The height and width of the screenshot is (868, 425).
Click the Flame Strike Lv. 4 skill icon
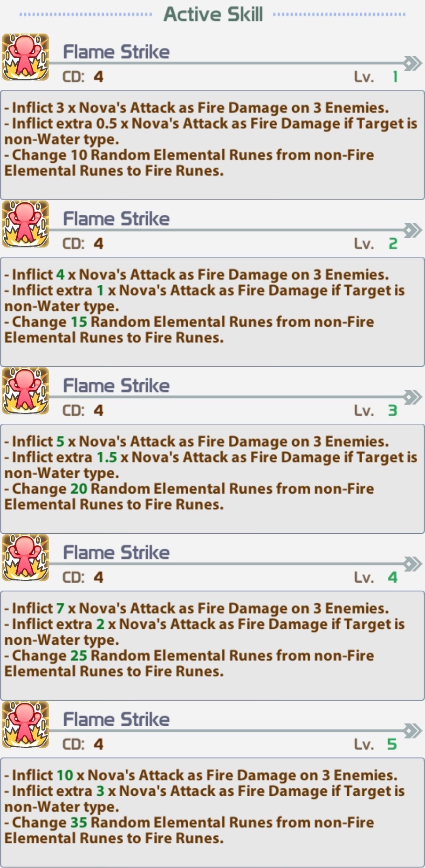(26, 558)
